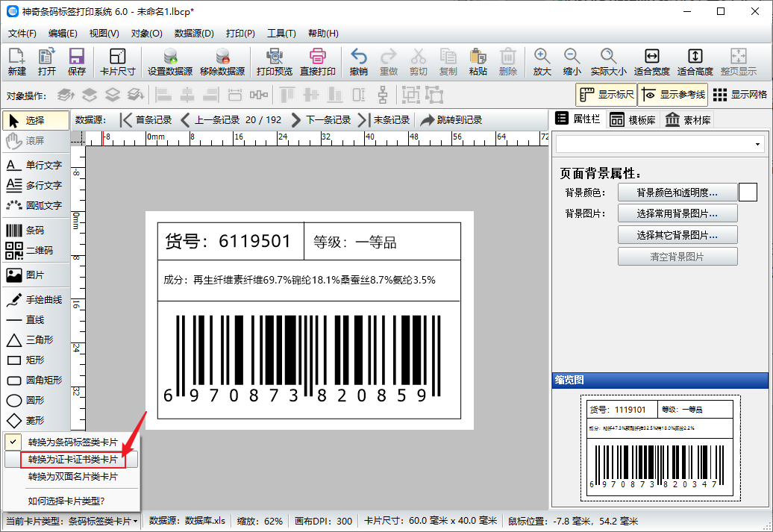Image resolution: width=773 pixels, height=532 pixels.
Task: Open 打印预览 print preview
Action: click(x=274, y=62)
